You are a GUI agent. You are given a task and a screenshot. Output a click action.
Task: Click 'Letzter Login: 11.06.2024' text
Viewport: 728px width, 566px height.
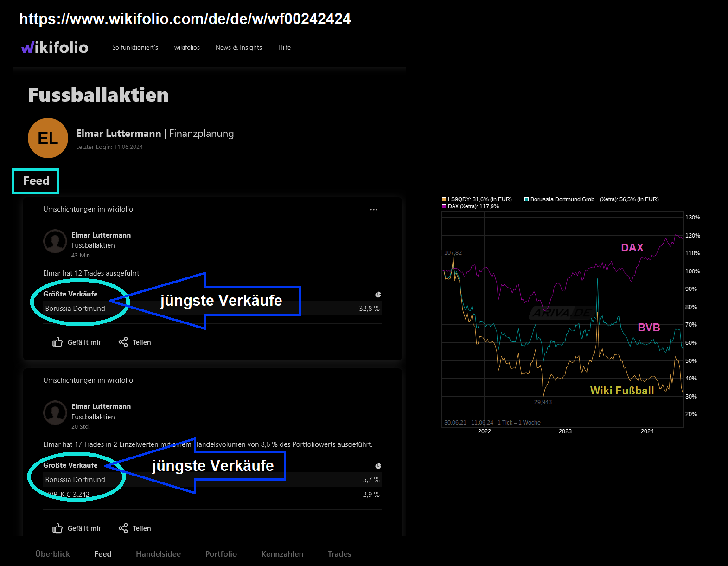109,147
